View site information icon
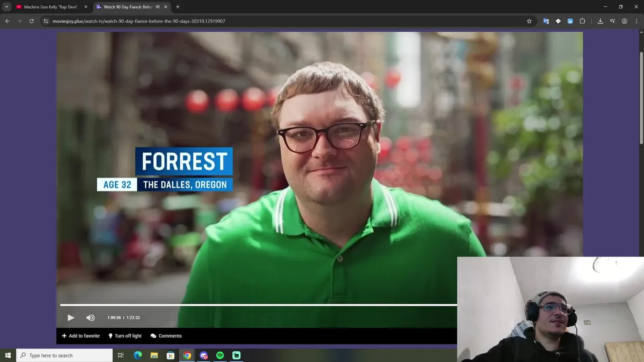 [46, 21]
